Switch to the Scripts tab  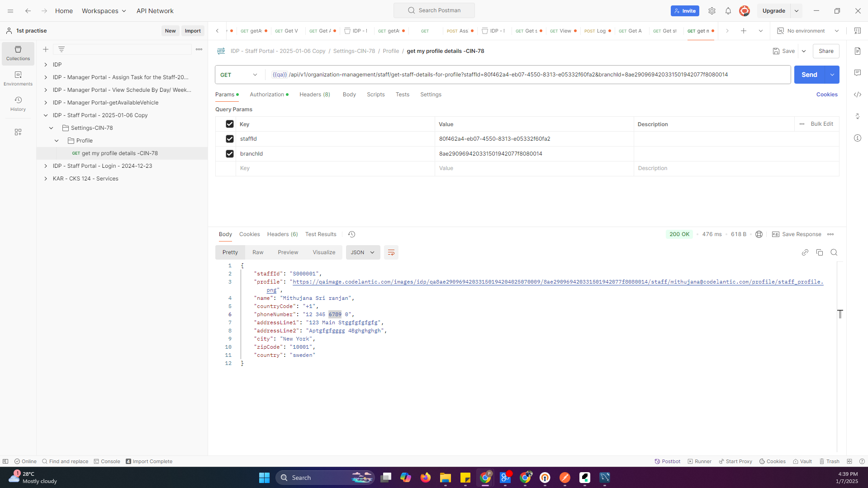click(x=375, y=95)
